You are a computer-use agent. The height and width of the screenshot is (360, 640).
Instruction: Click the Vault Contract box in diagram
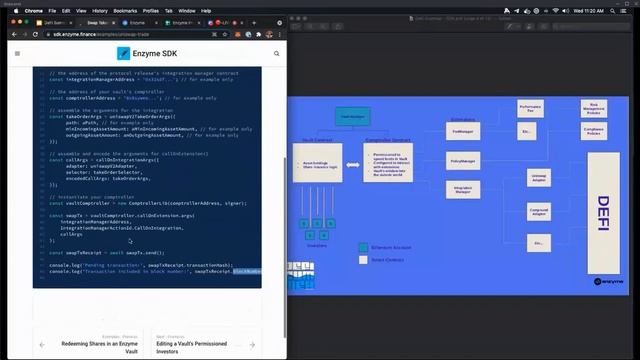[318, 162]
